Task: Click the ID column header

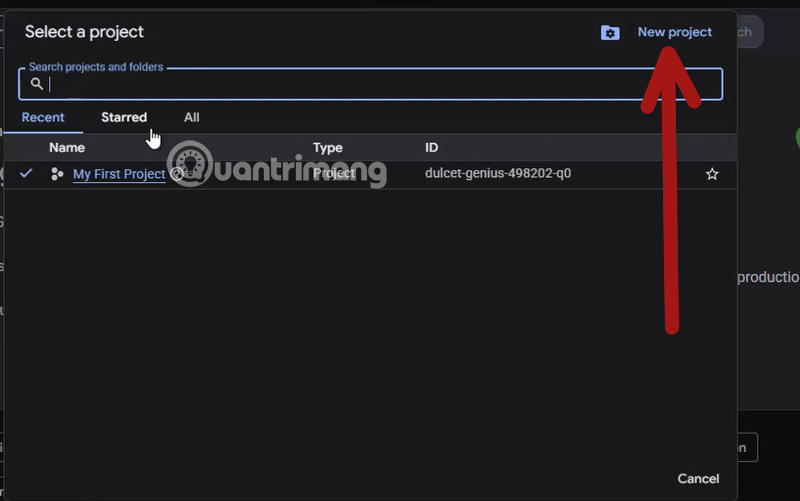Action: tap(432, 147)
